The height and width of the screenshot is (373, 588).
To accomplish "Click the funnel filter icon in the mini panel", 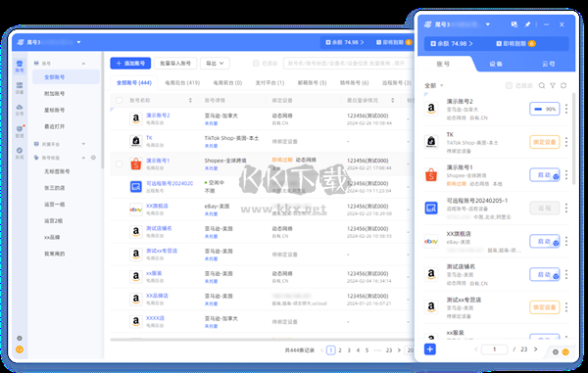I will [553, 86].
